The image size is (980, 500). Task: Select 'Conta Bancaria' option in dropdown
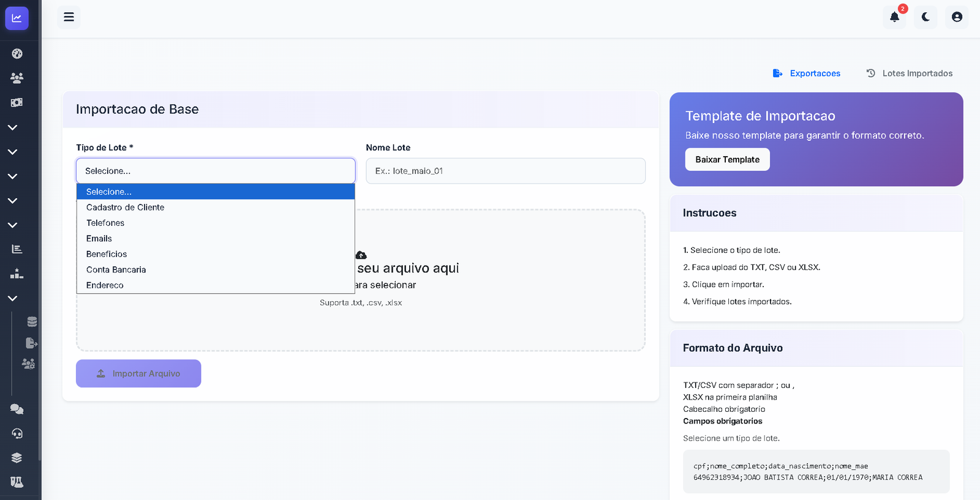[216, 270]
